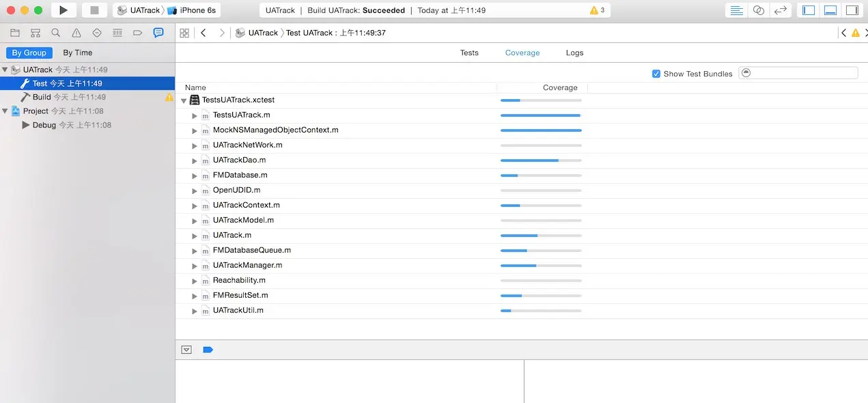Jump to previous issue arrow in jump bar
The image size is (868, 403).
[x=844, y=33]
